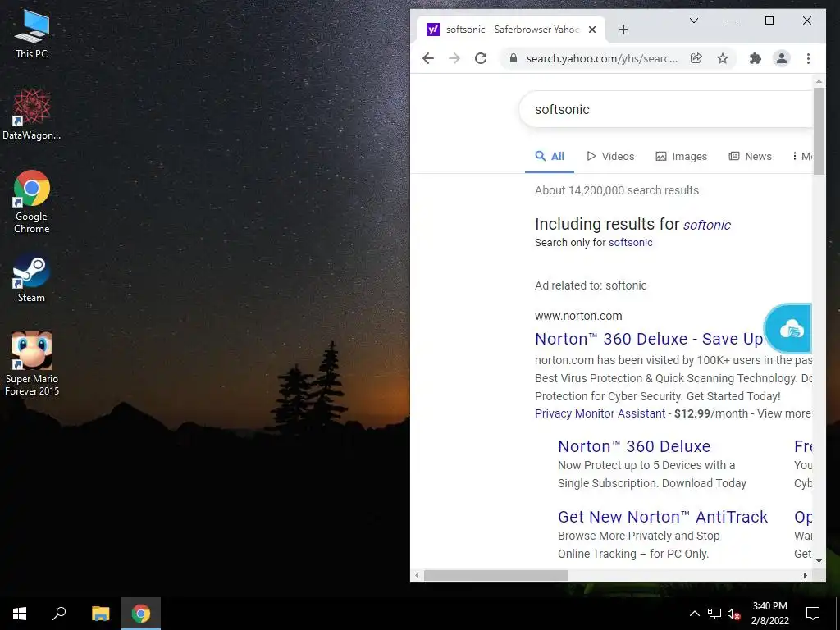Bookmark this page with the star
This screenshot has height=630, width=840.
(x=723, y=58)
